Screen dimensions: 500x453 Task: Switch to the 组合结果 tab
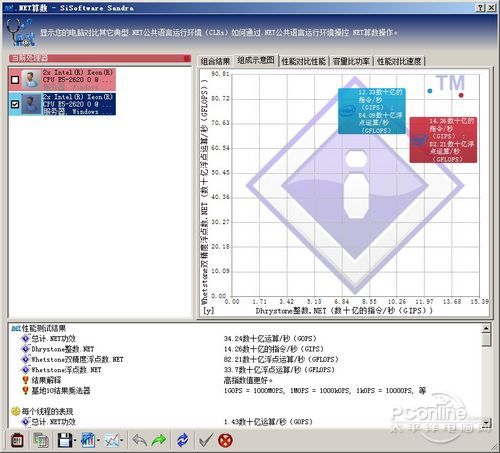click(215, 61)
